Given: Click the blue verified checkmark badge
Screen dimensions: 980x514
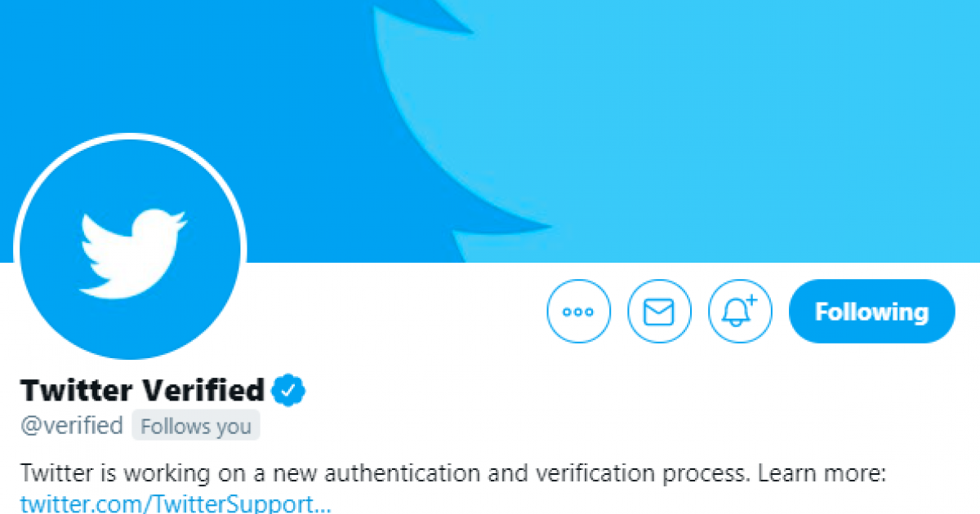Looking at the screenshot, I should tap(288, 390).
